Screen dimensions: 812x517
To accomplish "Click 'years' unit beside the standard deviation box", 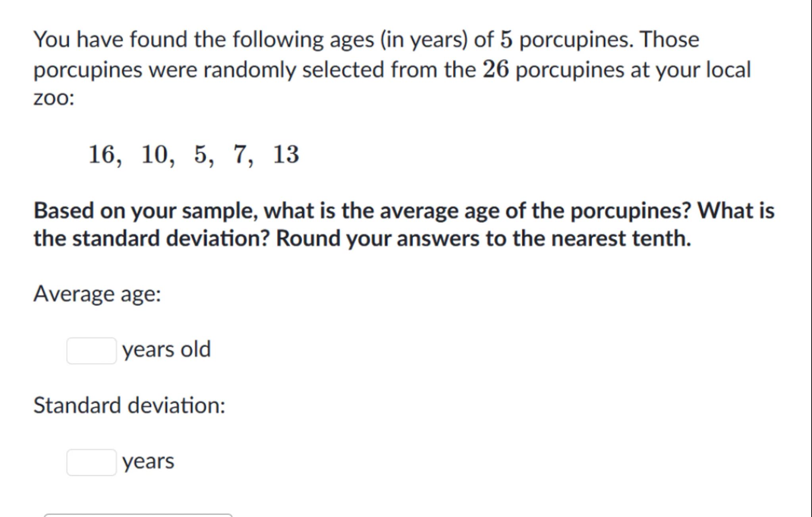I will (148, 462).
